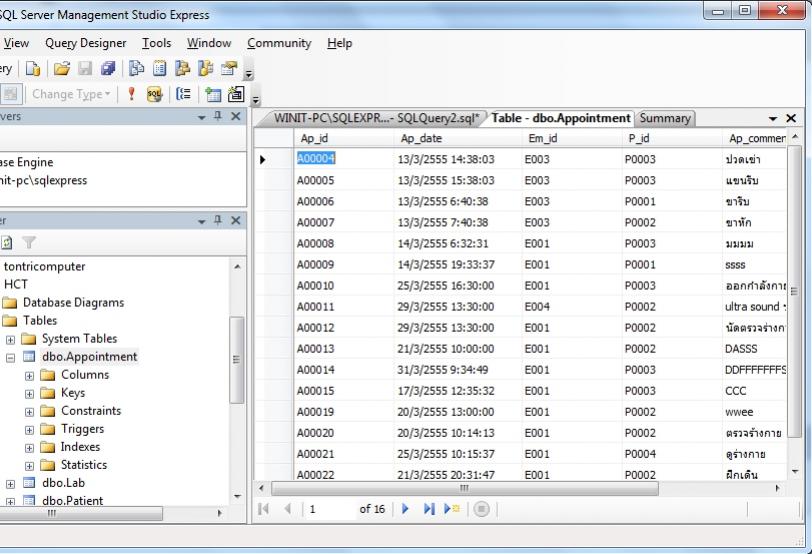Expand the Indexes folder
This screenshot has width=812, height=554.
(30, 448)
